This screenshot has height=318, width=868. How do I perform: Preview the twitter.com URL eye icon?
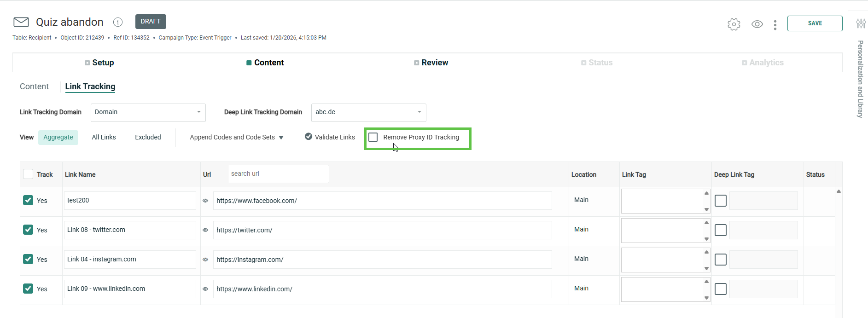click(205, 230)
